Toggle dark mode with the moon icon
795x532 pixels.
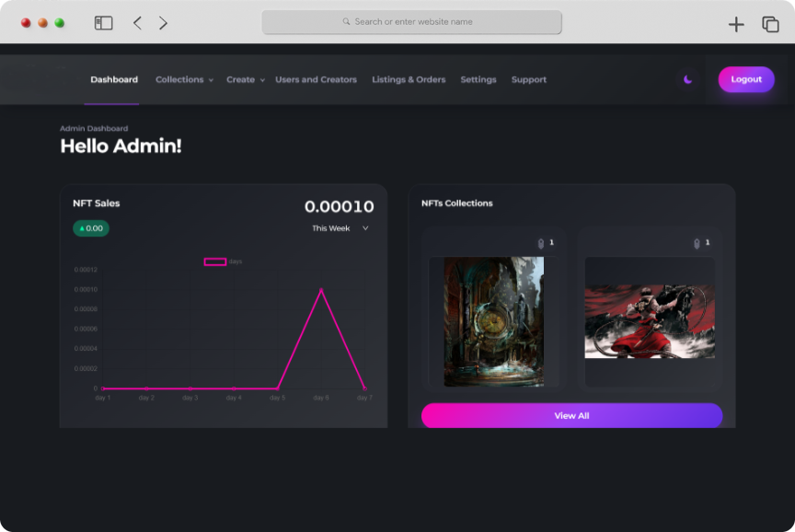click(687, 80)
